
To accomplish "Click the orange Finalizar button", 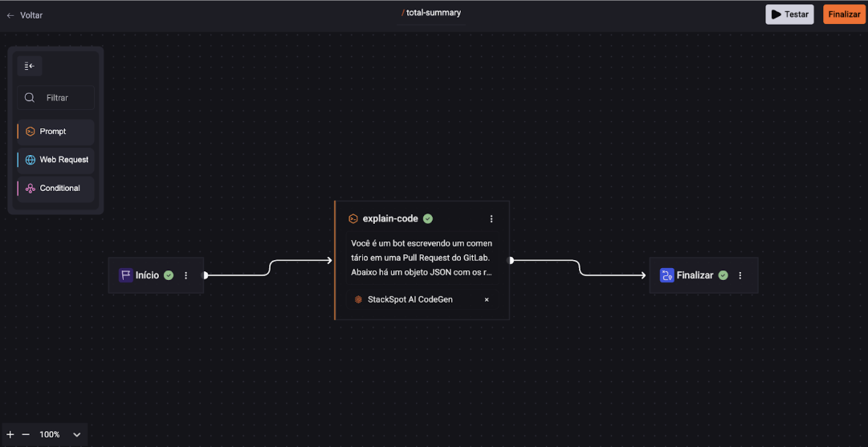I will (844, 14).
